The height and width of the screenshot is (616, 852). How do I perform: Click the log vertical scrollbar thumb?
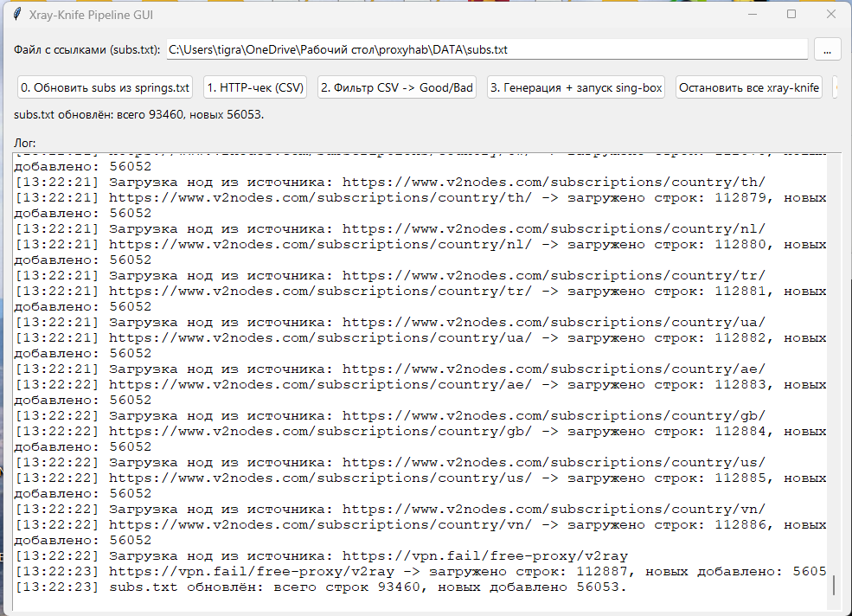click(834, 586)
